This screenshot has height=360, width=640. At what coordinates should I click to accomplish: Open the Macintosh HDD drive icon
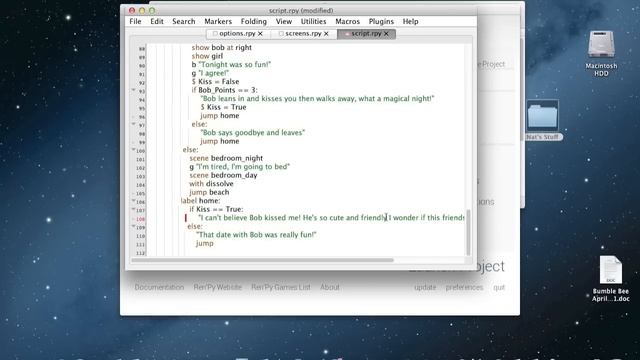tap(601, 53)
